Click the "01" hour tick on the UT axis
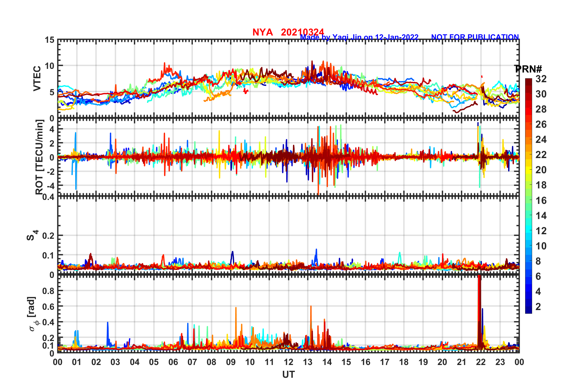Screen dimensions: 577x392 tap(77, 362)
